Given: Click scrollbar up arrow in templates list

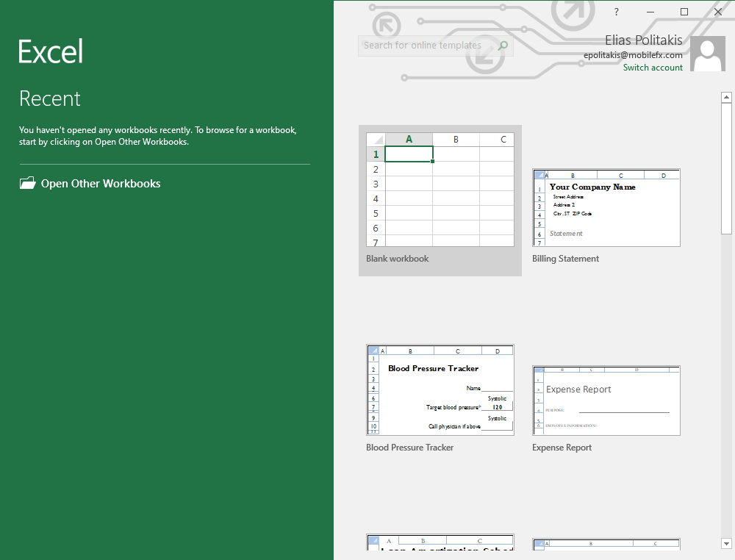Looking at the screenshot, I should coord(727,98).
